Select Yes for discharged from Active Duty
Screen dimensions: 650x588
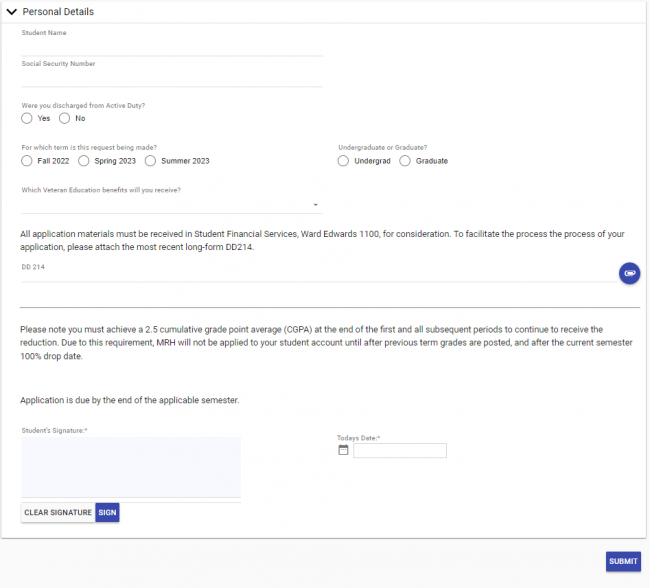pyautogui.click(x=27, y=118)
